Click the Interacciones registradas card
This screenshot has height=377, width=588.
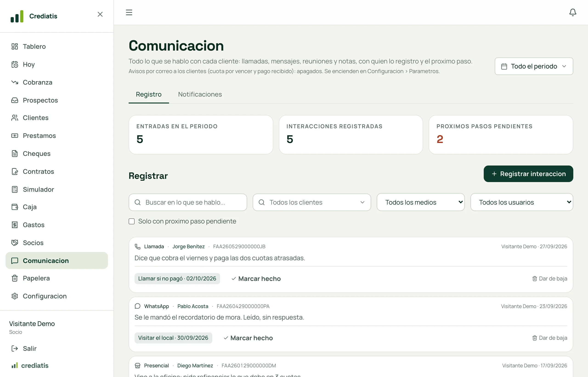(351, 135)
